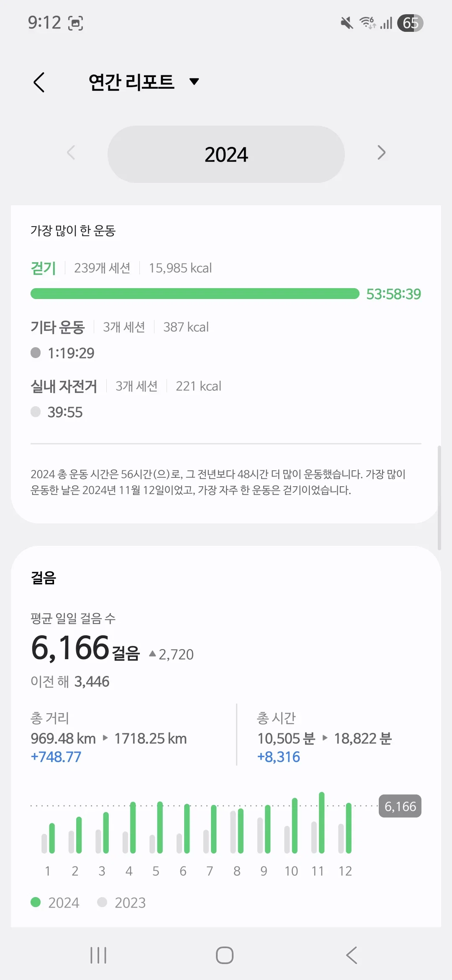Open the 실내 자전거 entry
The height and width of the screenshot is (980, 452).
(x=64, y=386)
